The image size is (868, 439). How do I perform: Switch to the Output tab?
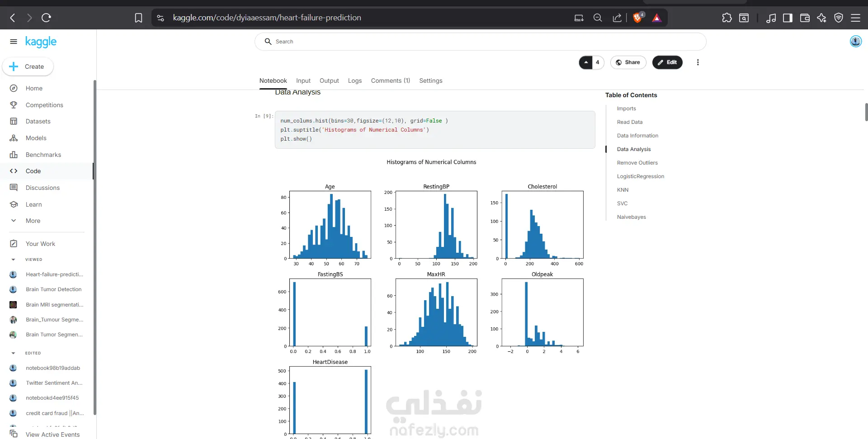coord(329,80)
